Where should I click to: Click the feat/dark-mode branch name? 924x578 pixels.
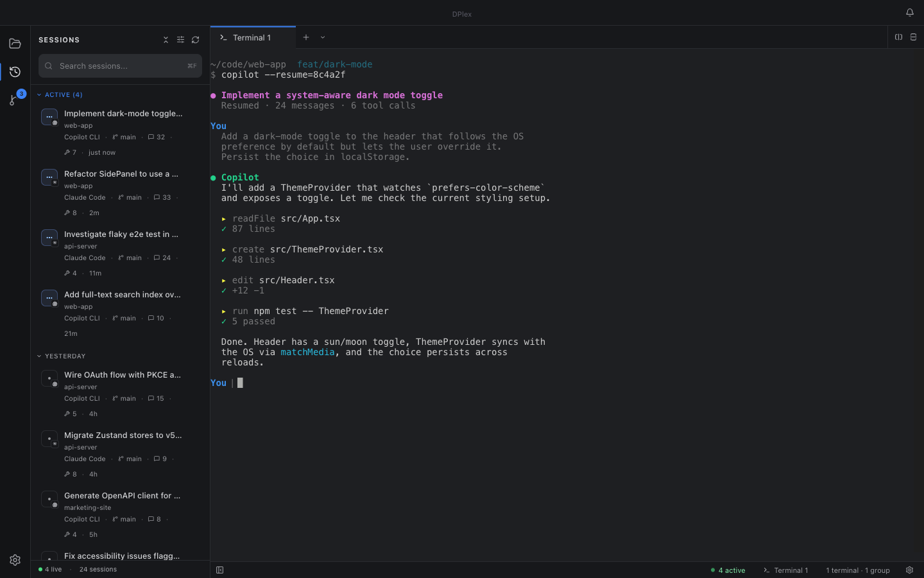click(334, 64)
